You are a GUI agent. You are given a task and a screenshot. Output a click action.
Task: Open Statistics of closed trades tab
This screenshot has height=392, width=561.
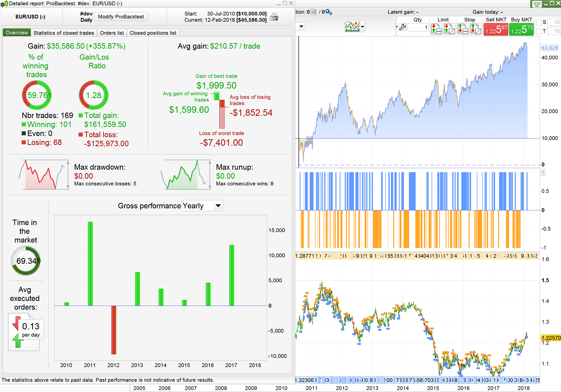coord(64,33)
